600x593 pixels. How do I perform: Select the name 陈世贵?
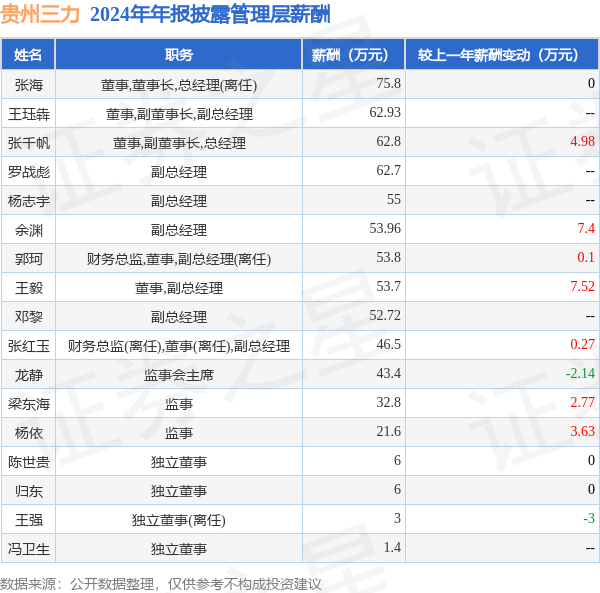tap(29, 462)
